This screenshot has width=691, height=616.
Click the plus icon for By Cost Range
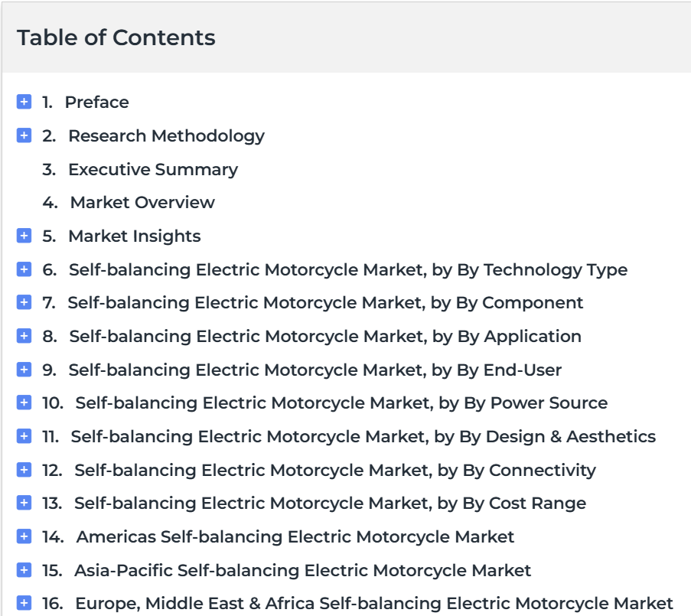[x=24, y=503]
